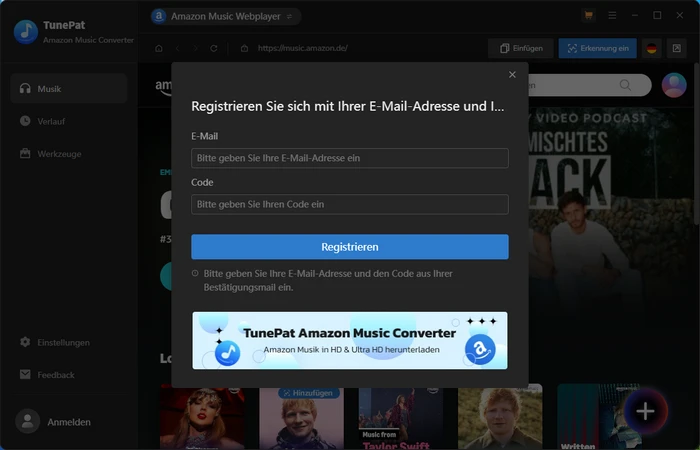The width and height of the screenshot is (700, 450).
Task: Open the hamburger menu icon
Action: pos(612,16)
